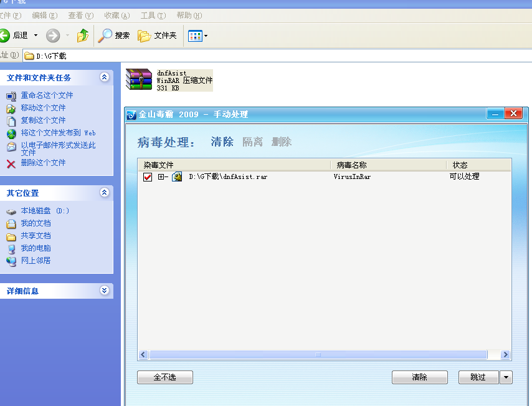Click the 染毒文件 column header
Screen dimensions: 532x406
234,165
